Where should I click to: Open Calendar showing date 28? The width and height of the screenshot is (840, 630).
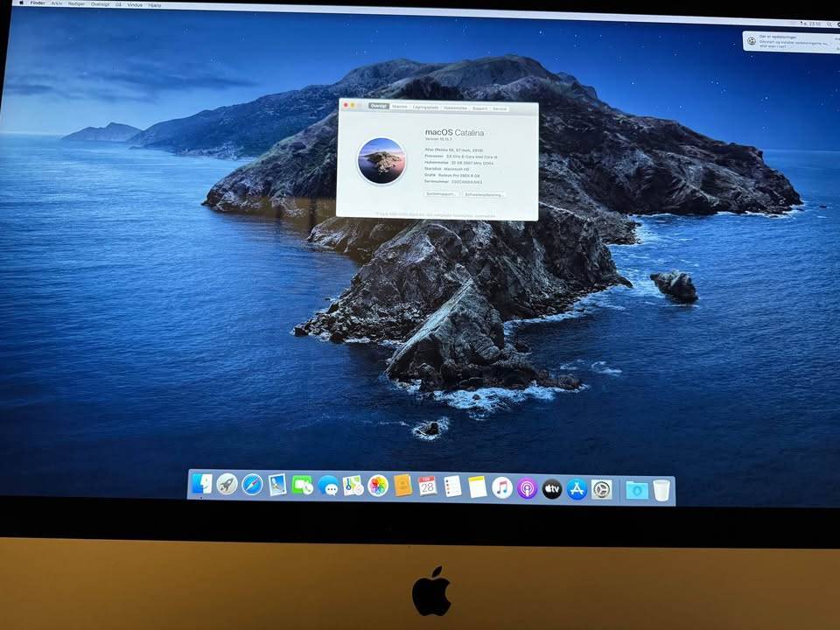[x=428, y=486]
